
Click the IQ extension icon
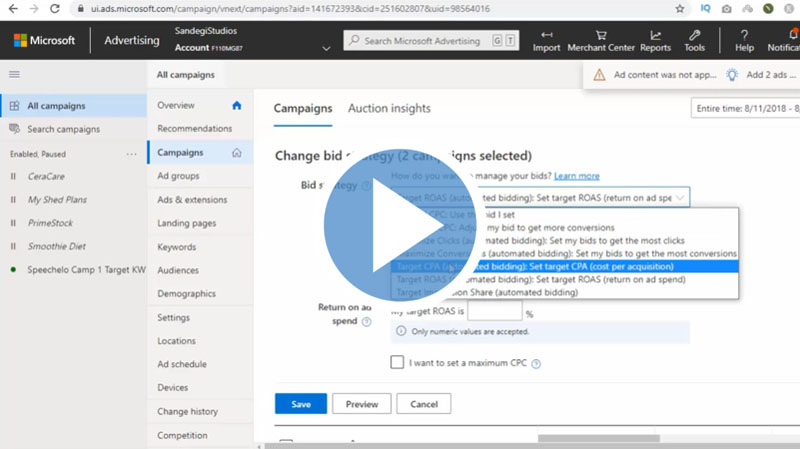[x=705, y=9]
